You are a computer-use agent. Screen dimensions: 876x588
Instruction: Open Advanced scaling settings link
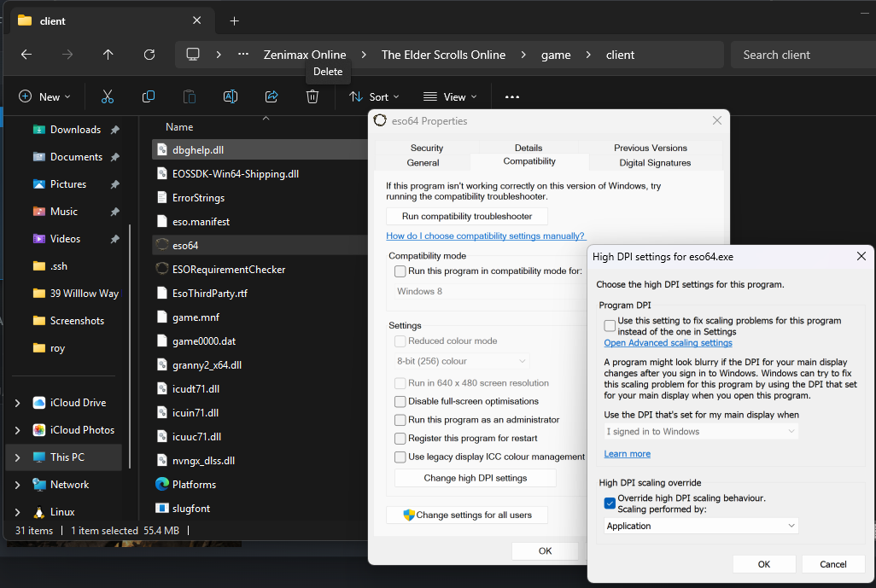[x=668, y=343]
